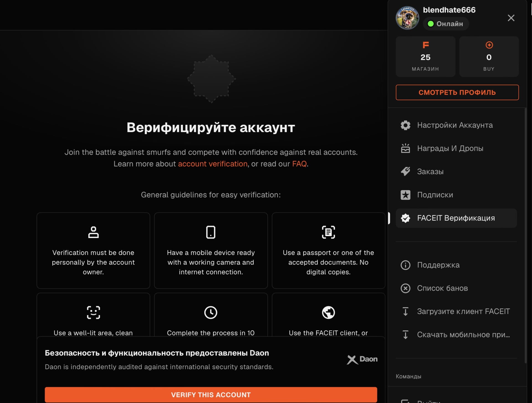Click the Команды section label
Image resolution: width=532 pixels, height=403 pixels.
click(x=408, y=376)
